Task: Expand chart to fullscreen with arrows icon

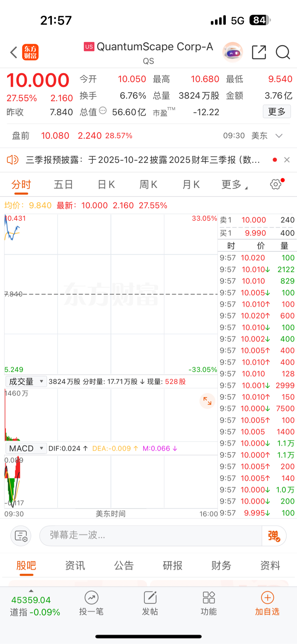Action: (207, 401)
